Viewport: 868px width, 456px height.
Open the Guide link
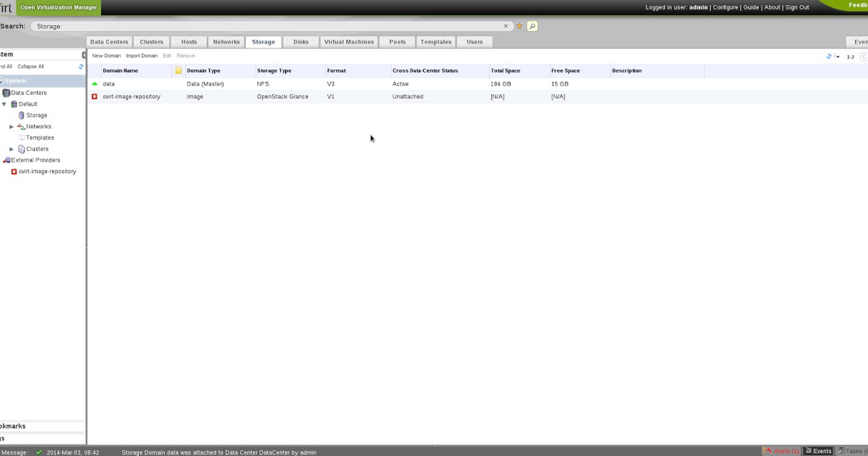point(752,7)
